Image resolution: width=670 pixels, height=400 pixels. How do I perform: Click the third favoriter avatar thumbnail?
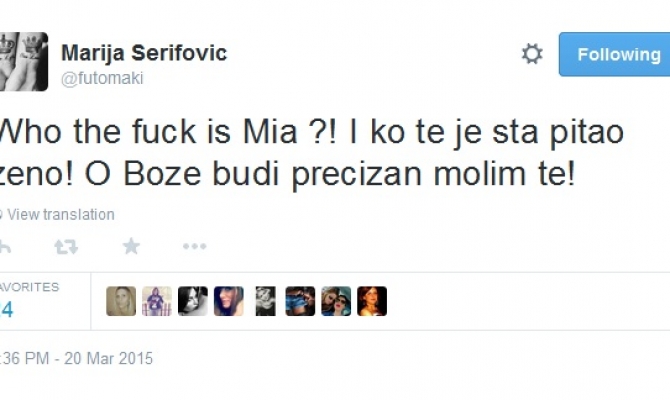pos(193,301)
